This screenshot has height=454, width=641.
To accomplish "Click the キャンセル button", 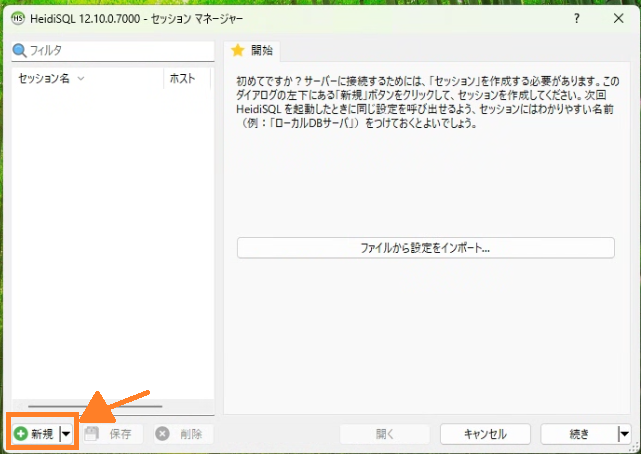I will pos(485,434).
